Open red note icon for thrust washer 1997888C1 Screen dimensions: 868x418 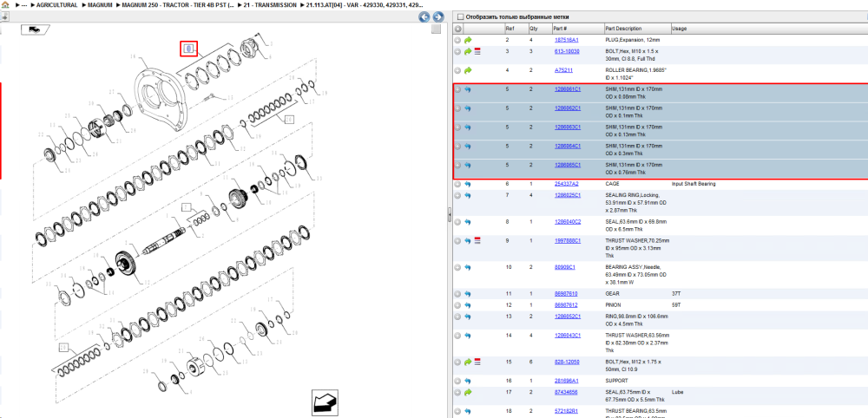tap(477, 241)
